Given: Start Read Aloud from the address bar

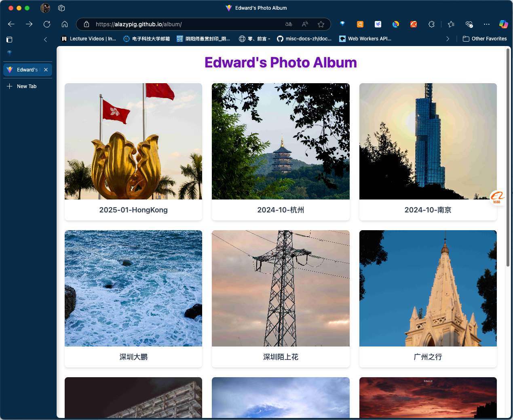Looking at the screenshot, I should (305, 24).
